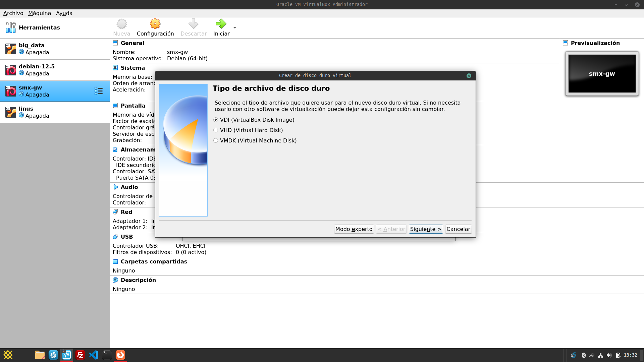Switch to Modo experto
Viewport: 644px width, 362px height.
tap(354, 229)
